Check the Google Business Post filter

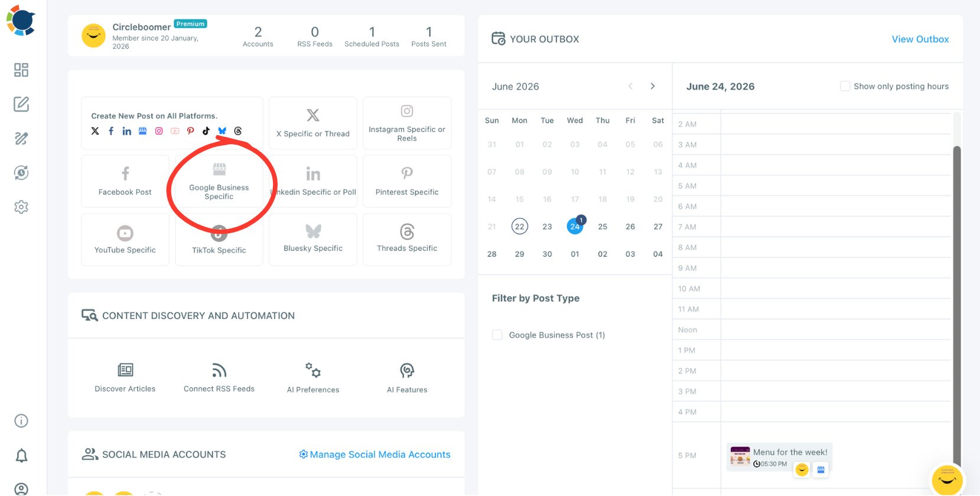(x=497, y=335)
